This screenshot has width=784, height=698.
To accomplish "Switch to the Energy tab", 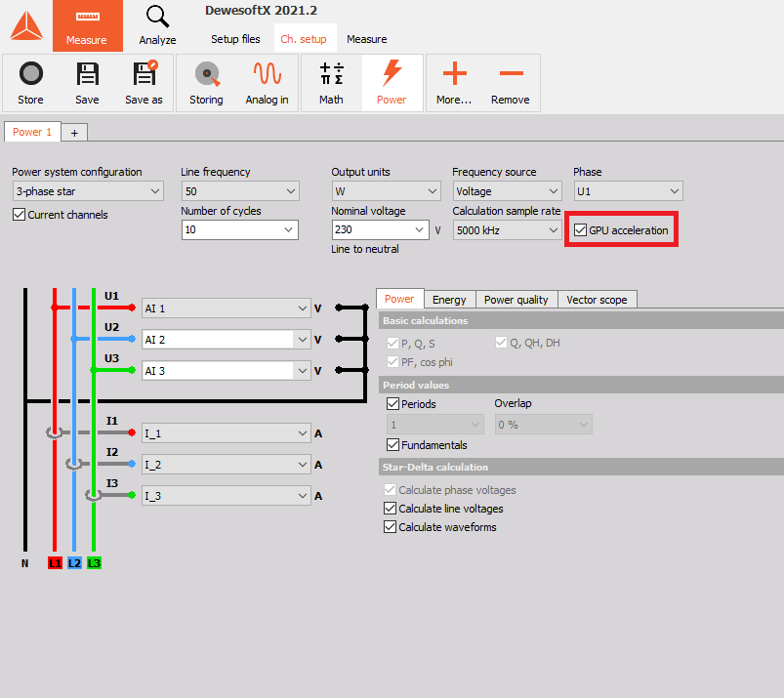I will (449, 300).
